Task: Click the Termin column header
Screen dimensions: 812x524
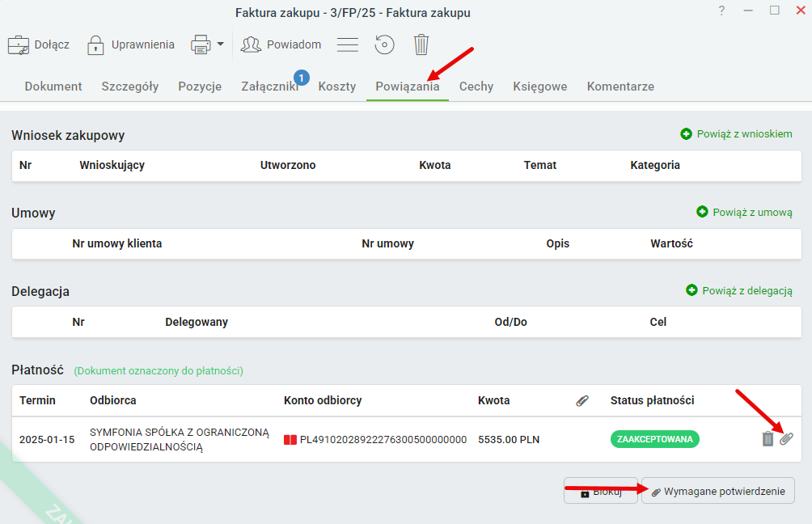Action: (37, 400)
